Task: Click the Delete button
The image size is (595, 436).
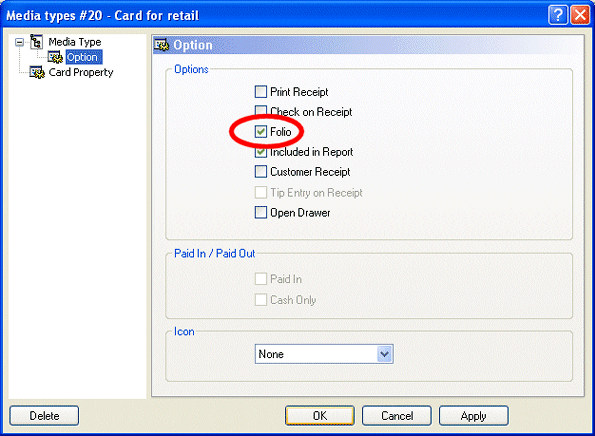Action: pyautogui.click(x=44, y=416)
